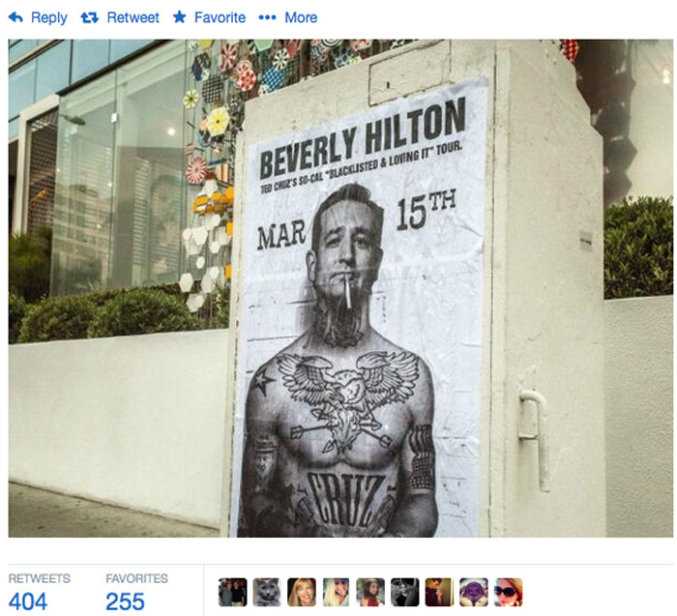
Task: Click the Reply arrow icon
Action: click(x=15, y=17)
